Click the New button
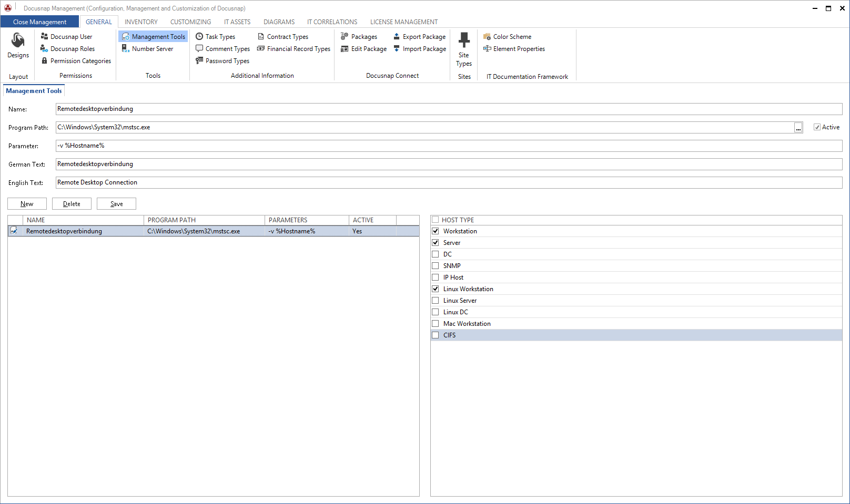This screenshot has width=850, height=504. pos(27,204)
